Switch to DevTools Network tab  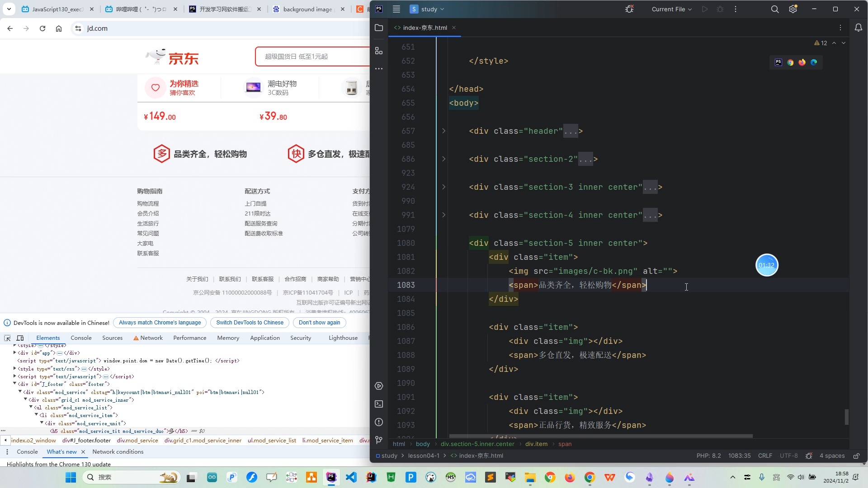[148, 338]
